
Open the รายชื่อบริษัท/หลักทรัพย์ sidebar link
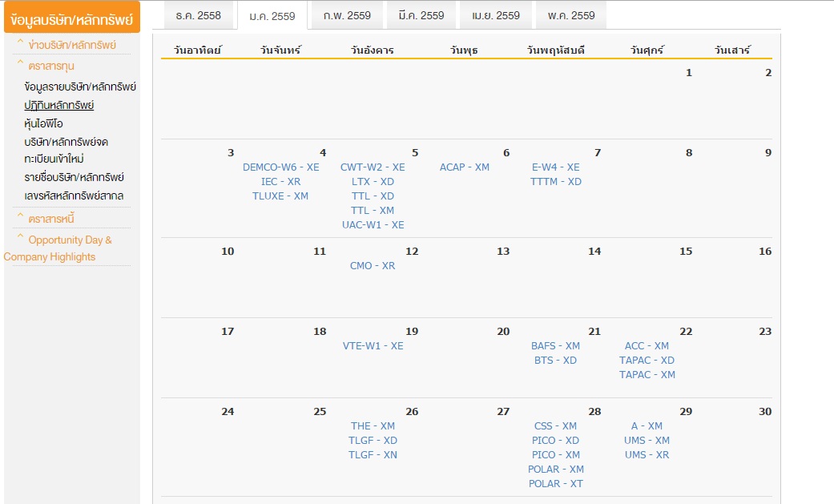74,177
